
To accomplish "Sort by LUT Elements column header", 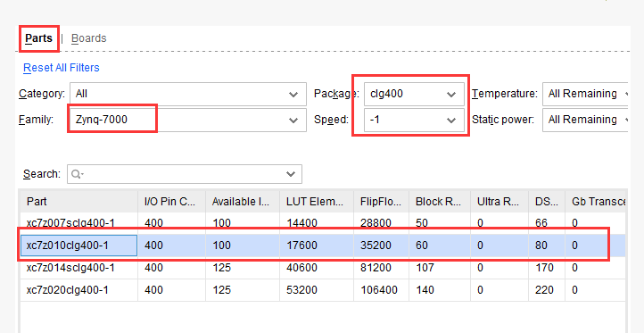I will click(317, 202).
